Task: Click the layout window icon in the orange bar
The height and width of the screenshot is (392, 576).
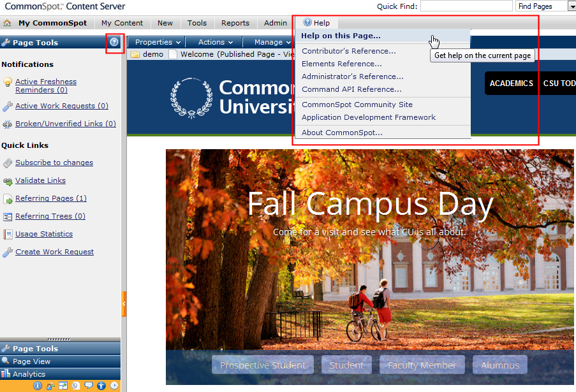Action: [x=63, y=386]
